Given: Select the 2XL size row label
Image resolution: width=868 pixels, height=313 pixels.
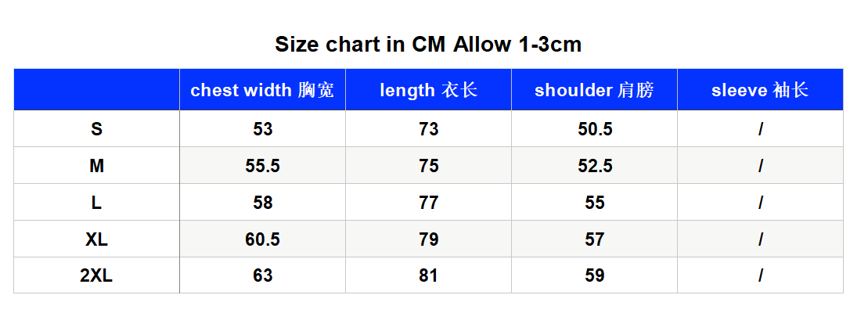Looking at the screenshot, I should tap(96, 275).
